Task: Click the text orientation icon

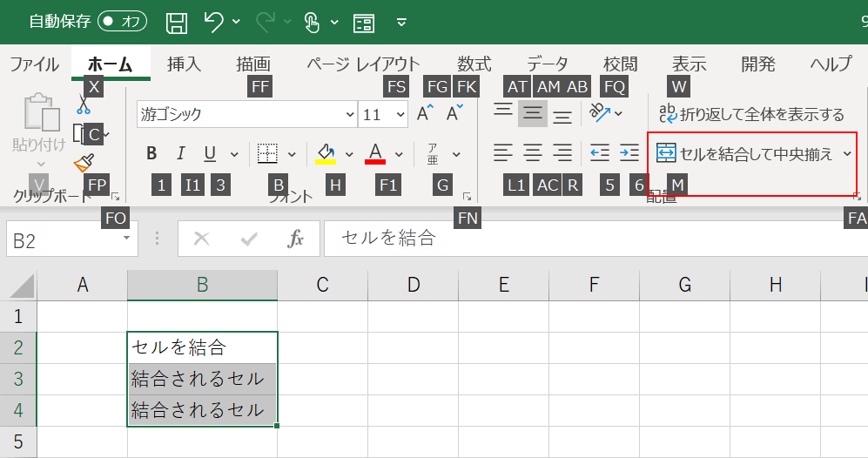Action: pyautogui.click(x=600, y=113)
